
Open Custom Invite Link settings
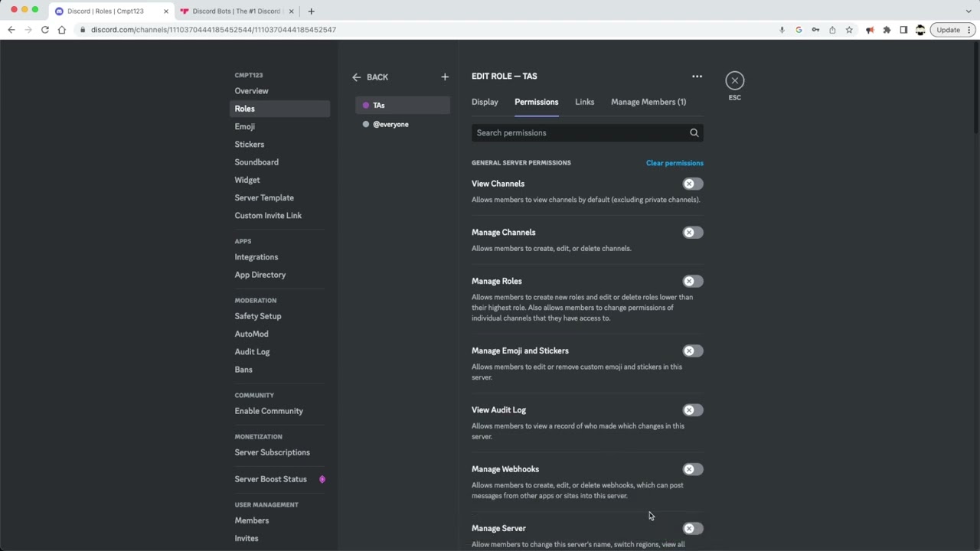[x=279, y=216]
